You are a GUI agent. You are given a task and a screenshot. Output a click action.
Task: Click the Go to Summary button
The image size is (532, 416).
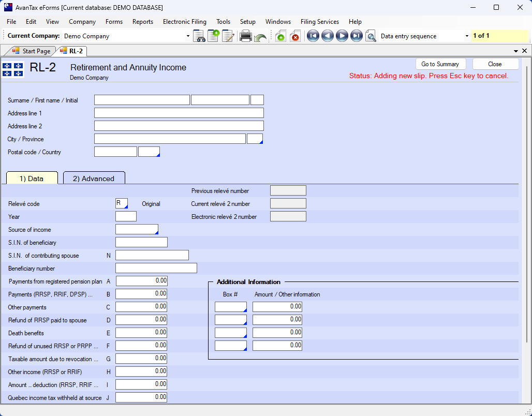click(440, 64)
